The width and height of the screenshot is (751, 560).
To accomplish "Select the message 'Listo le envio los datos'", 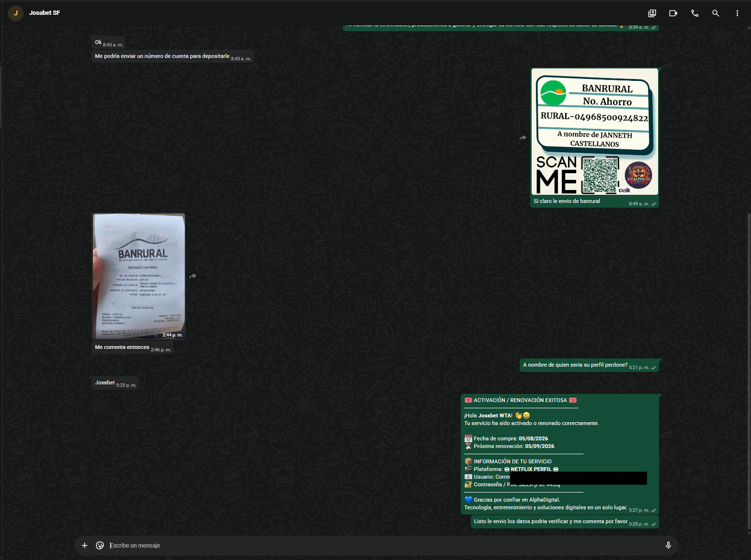I will (x=565, y=522).
